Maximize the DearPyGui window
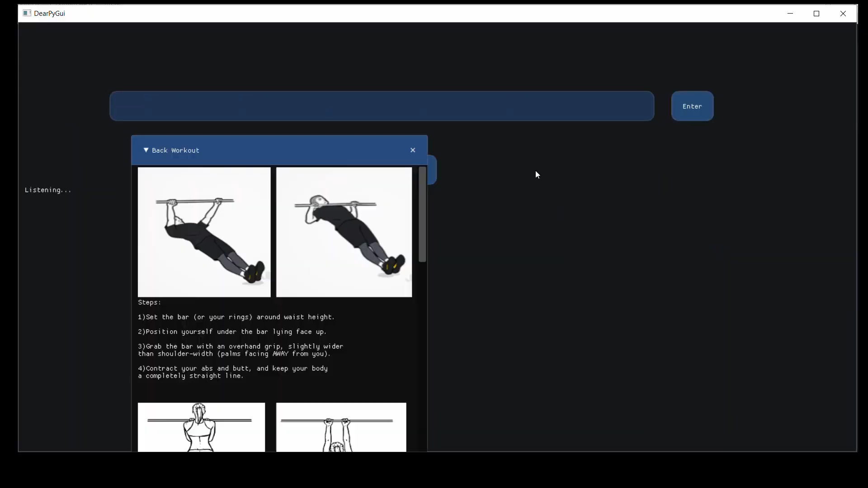This screenshot has height=488, width=868. coord(816,14)
